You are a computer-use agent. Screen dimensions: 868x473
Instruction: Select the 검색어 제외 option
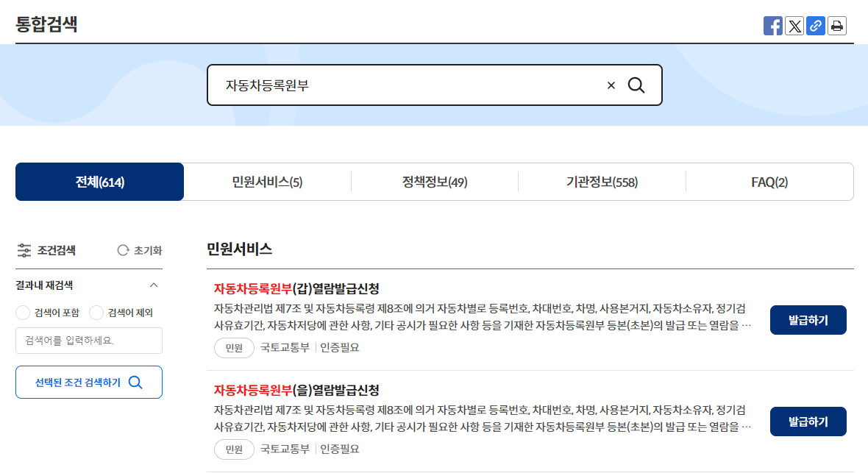[x=96, y=313]
